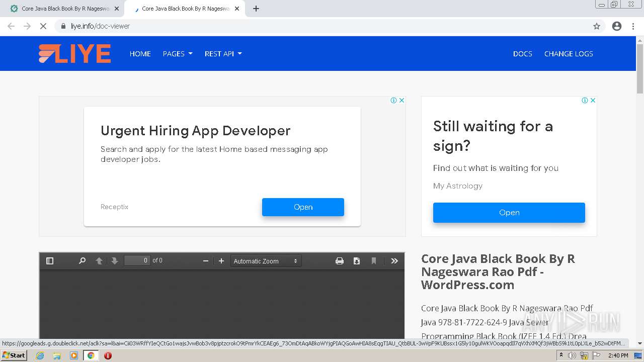Open the HOME menu link
This screenshot has height=362, width=644.
click(140, 54)
